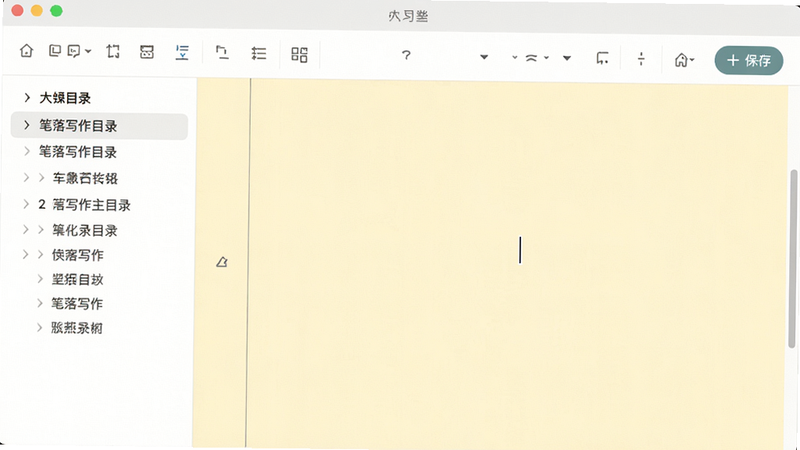The image size is (800, 450).
Task: Click the pencil eraser icon in the page margin
Action: point(221,262)
